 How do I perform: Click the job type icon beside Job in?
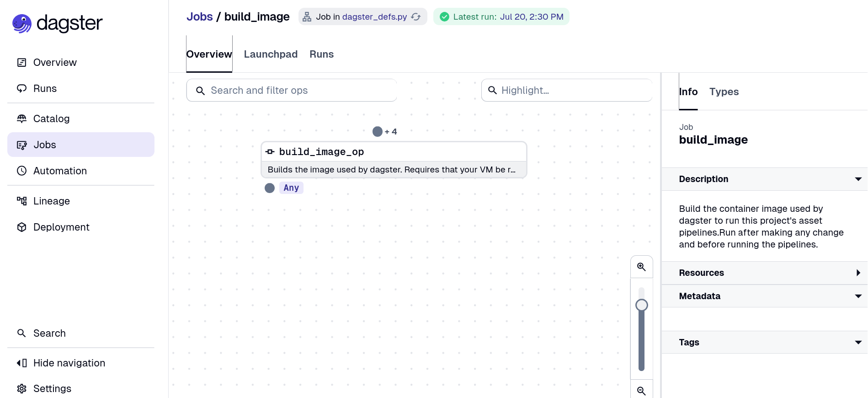pyautogui.click(x=307, y=17)
